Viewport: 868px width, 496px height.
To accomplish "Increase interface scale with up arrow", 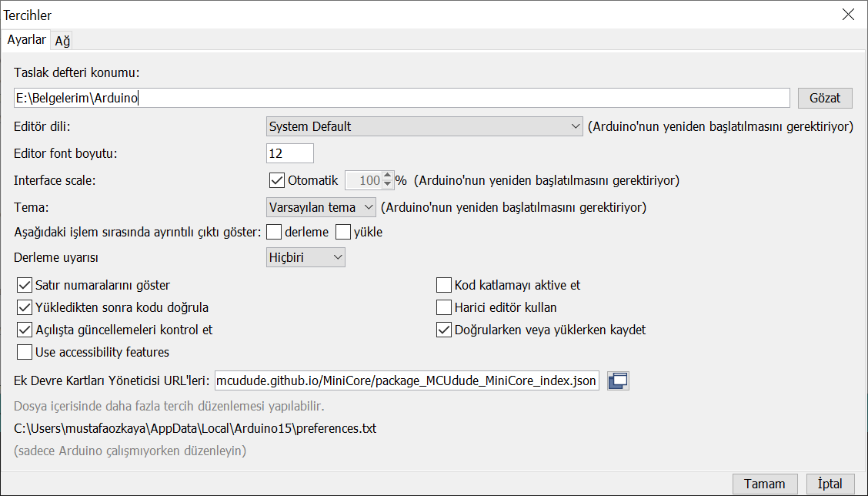I will [388, 176].
